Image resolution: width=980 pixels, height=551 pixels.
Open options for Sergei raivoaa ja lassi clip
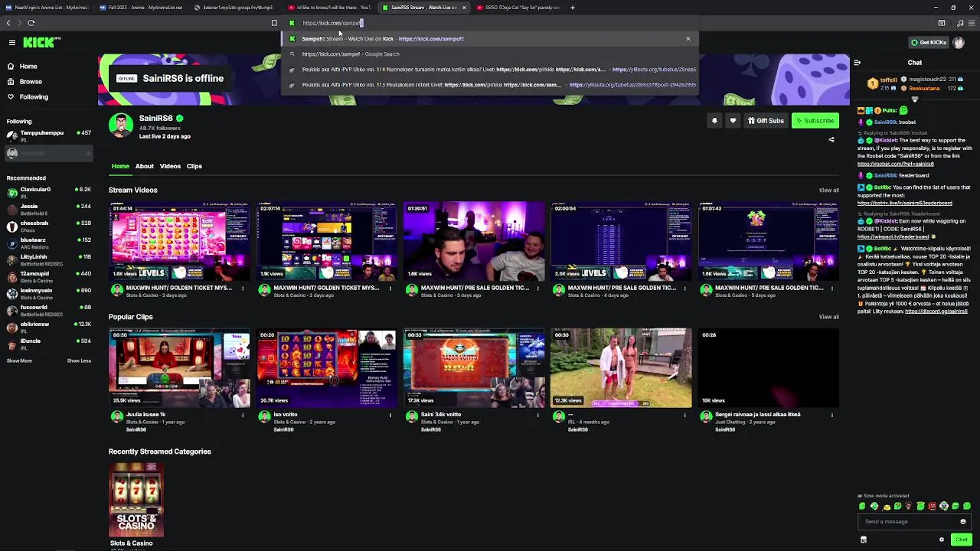click(831, 416)
